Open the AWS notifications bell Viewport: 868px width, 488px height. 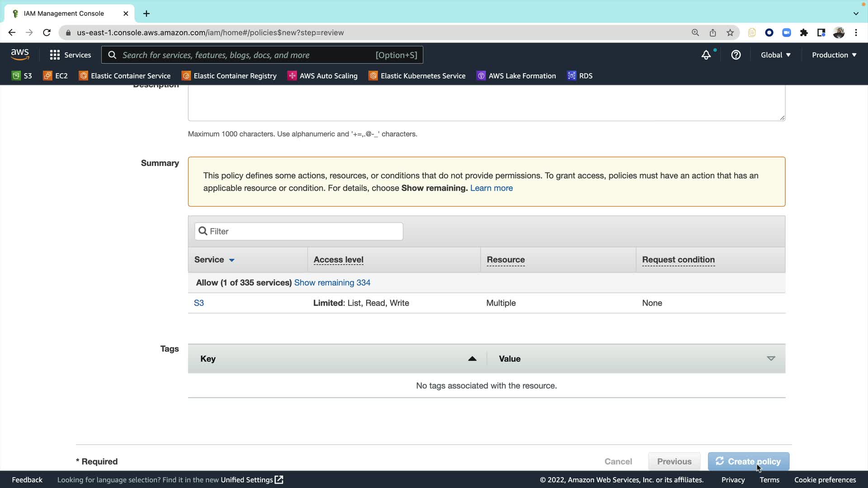click(706, 55)
